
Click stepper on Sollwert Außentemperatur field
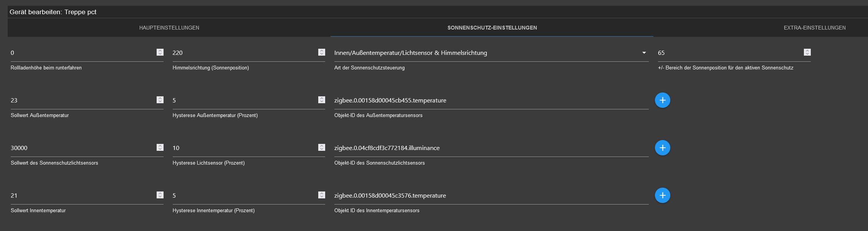pyautogui.click(x=160, y=100)
